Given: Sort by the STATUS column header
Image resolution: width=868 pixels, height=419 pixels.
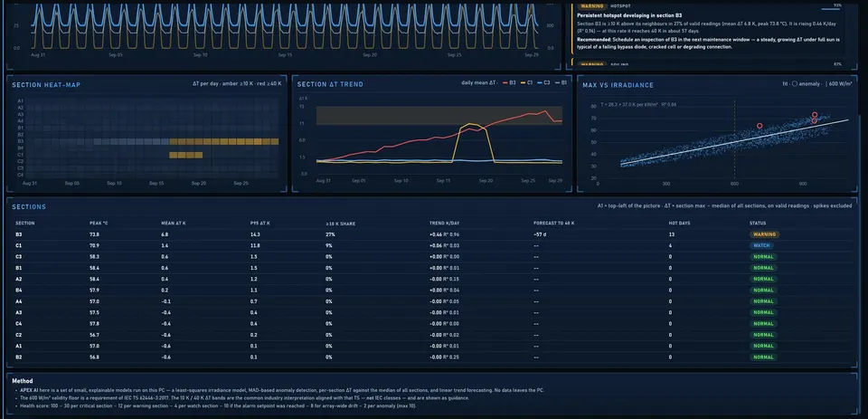Looking at the screenshot, I should [x=758, y=224].
